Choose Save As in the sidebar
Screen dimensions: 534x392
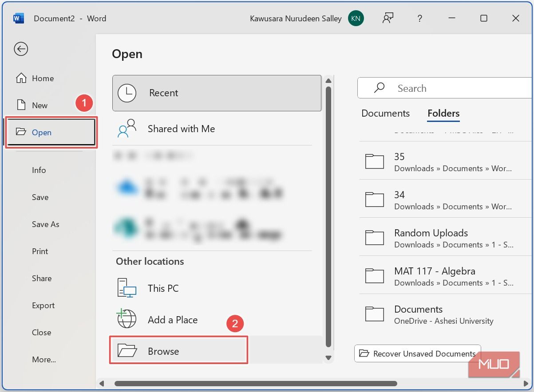click(x=46, y=224)
